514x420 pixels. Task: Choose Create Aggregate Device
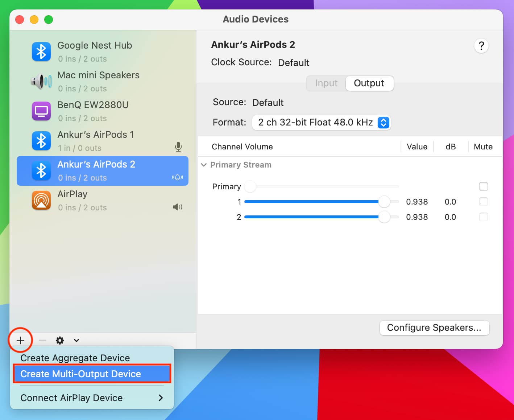(x=92, y=358)
